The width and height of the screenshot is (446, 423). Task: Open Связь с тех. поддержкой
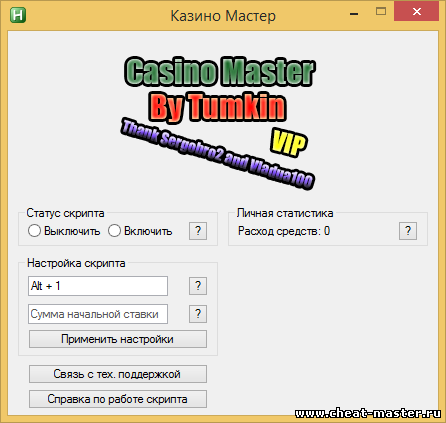118,374
